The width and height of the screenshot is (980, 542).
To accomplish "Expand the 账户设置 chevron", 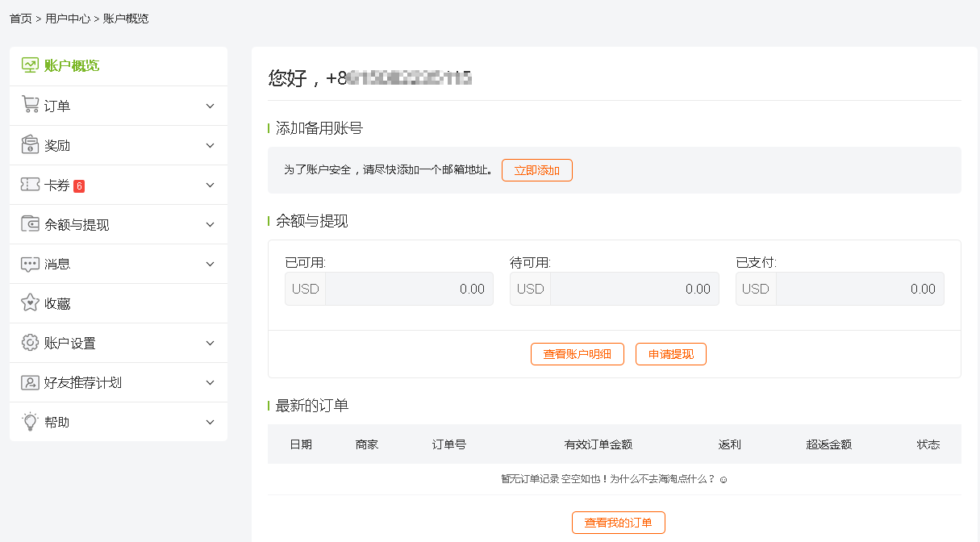I will tap(211, 343).
